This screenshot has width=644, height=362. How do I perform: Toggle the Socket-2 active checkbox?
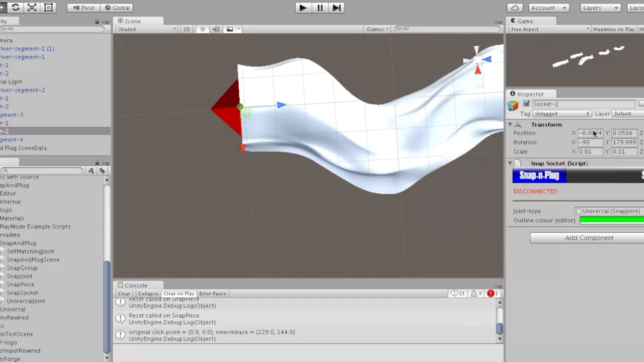pos(526,104)
